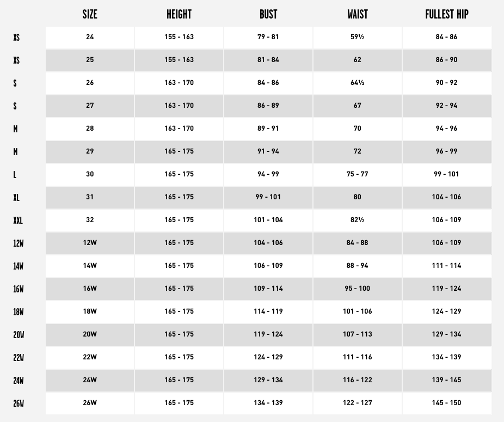The image size is (504, 422).
Task: Click the FULLEST HIP column header
Action: coord(447,14)
